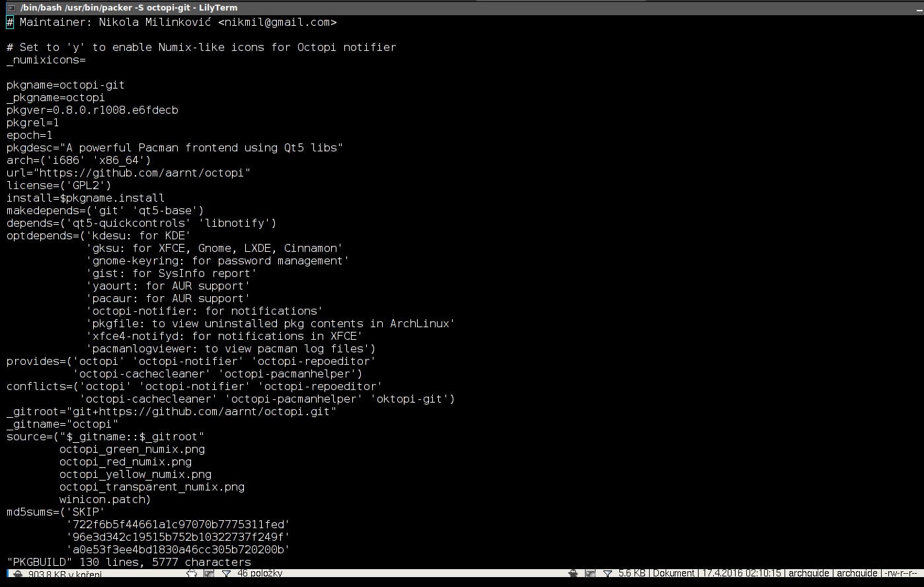Click the 'gist: for SysInfo report' line
The height and width of the screenshot is (587, 924).
tap(172, 273)
